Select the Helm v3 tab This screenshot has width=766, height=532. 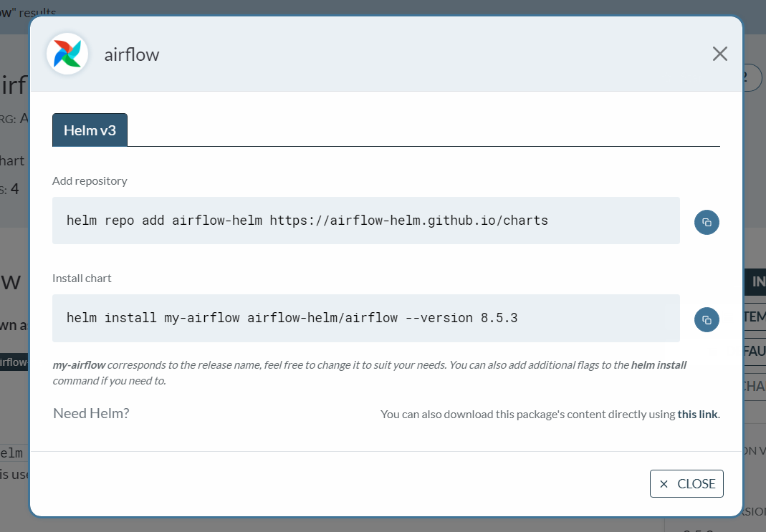(x=90, y=130)
